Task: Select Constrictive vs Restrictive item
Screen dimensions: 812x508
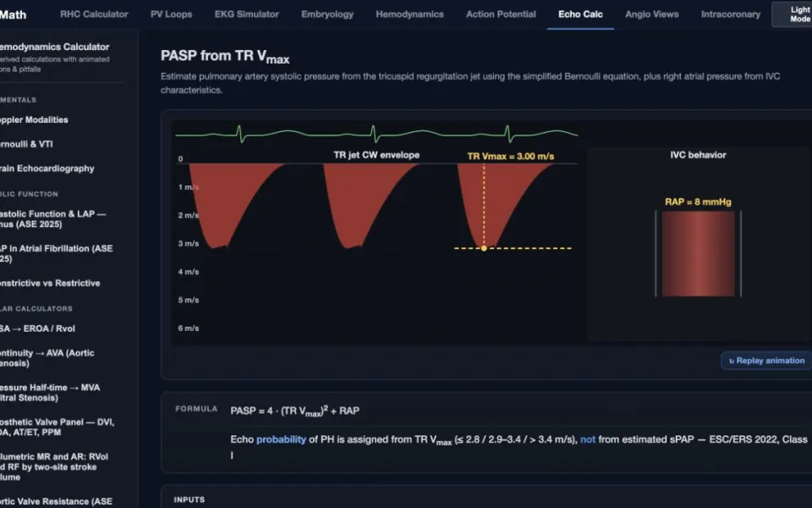Action: (x=50, y=283)
